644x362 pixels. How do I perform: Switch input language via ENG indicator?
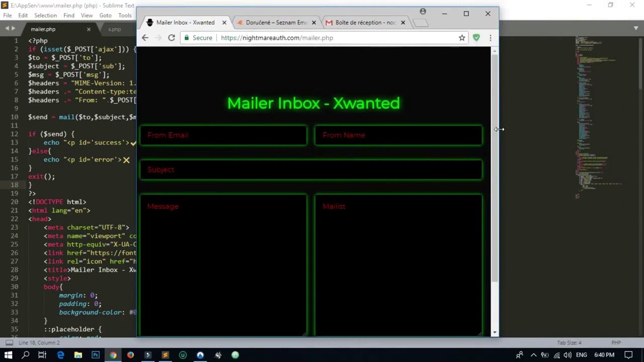click(581, 355)
